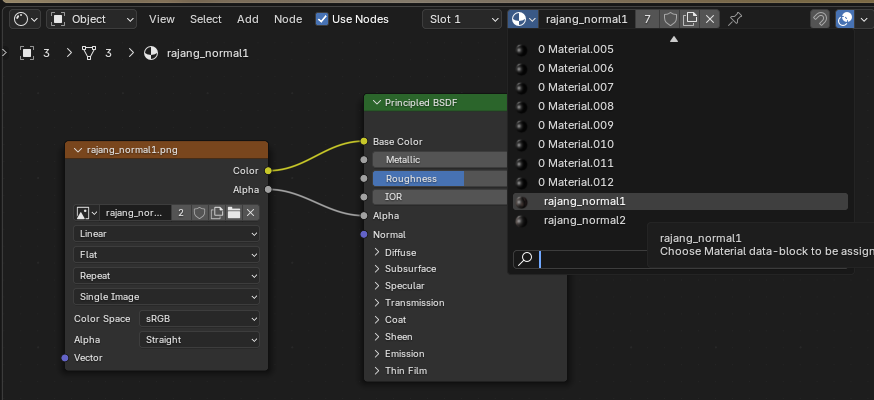The image size is (874, 400).
Task: Click the fake user shield icon for material
Action: (670, 19)
